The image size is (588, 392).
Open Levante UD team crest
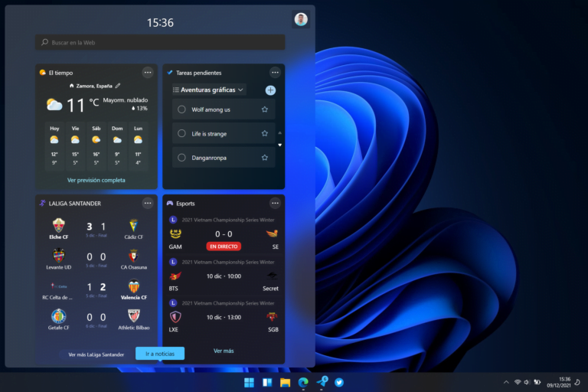(x=58, y=256)
